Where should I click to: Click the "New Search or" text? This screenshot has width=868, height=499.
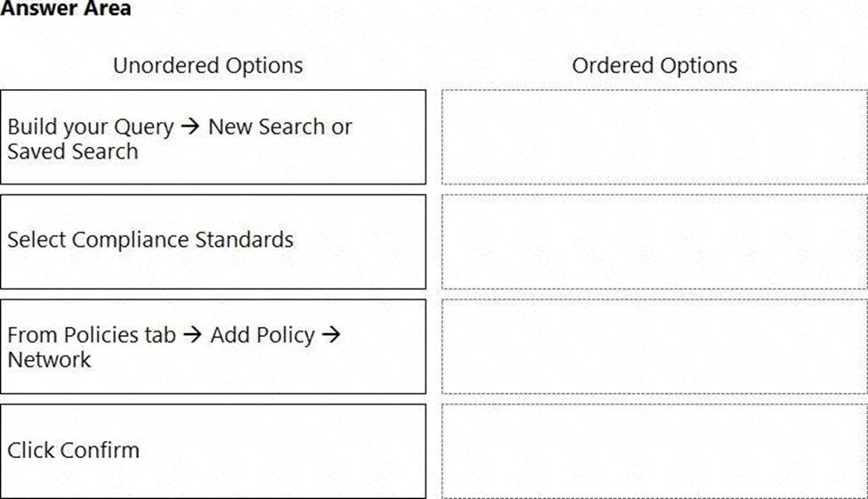280,127
